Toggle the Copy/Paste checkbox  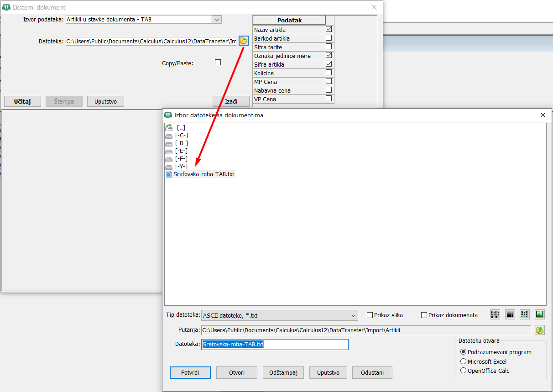(218, 63)
